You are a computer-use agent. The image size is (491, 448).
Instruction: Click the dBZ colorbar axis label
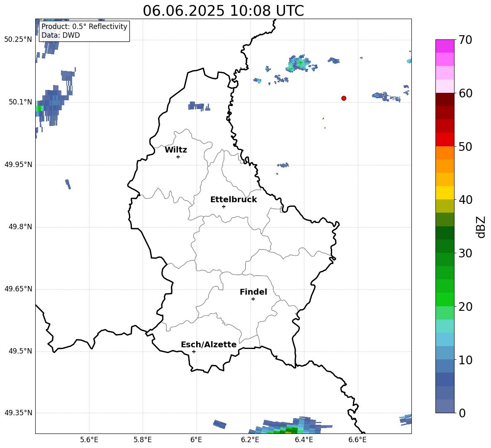[481, 227]
